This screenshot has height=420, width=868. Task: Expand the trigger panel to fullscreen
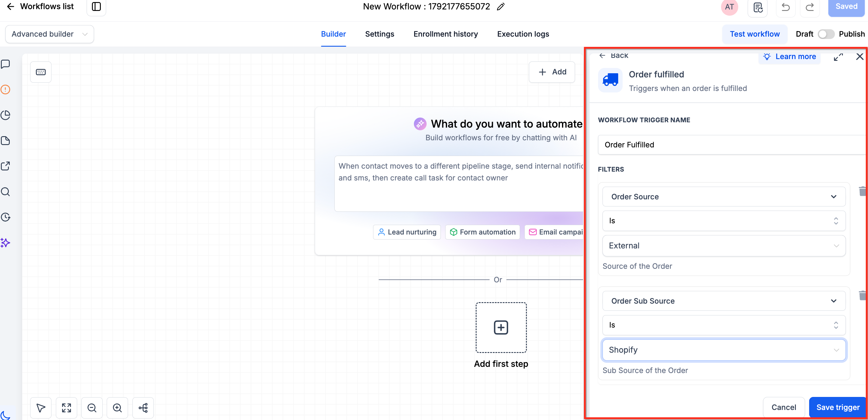pos(838,57)
